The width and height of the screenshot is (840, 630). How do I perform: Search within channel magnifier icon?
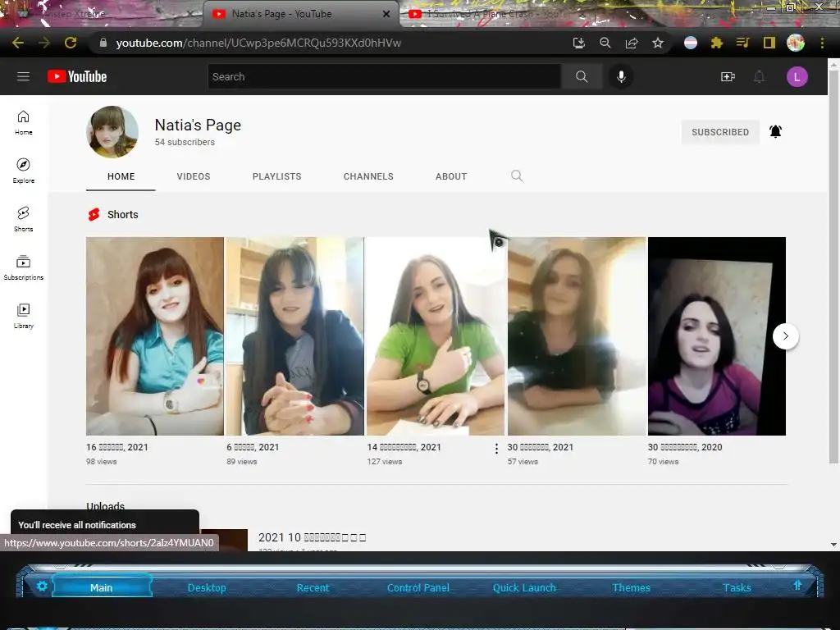[517, 176]
